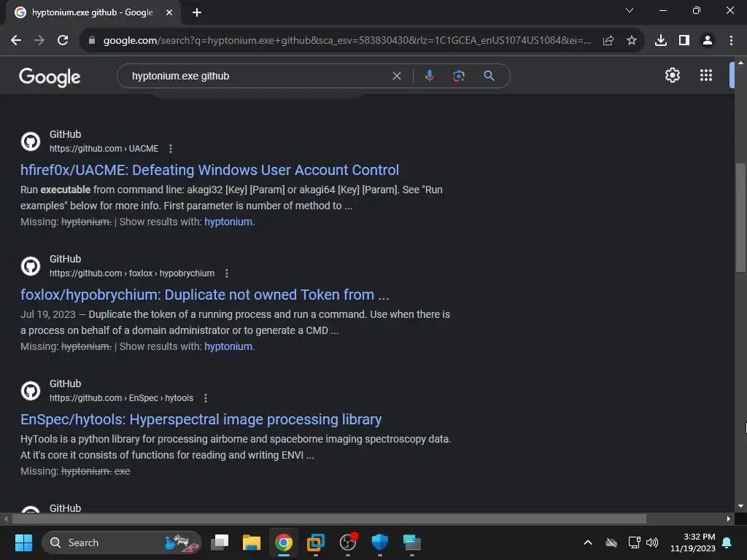Show results with hyptonium under hypobrychium
The height and width of the screenshot is (560, 747).
pos(228,346)
